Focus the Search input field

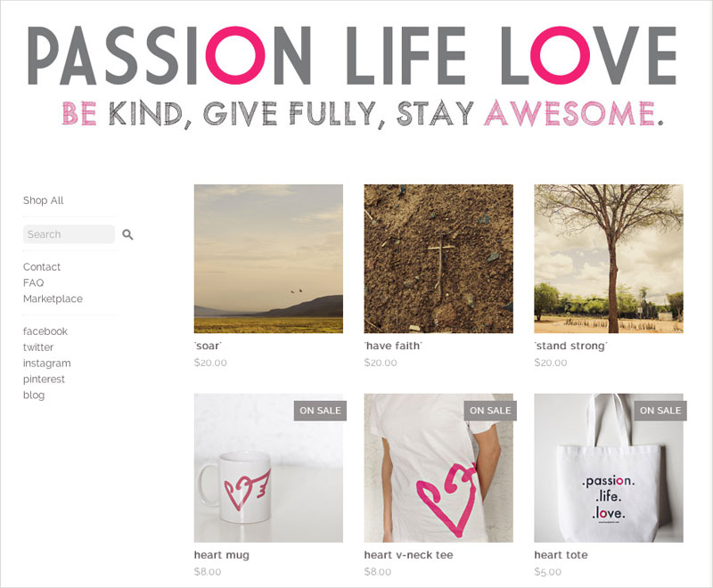(x=70, y=234)
